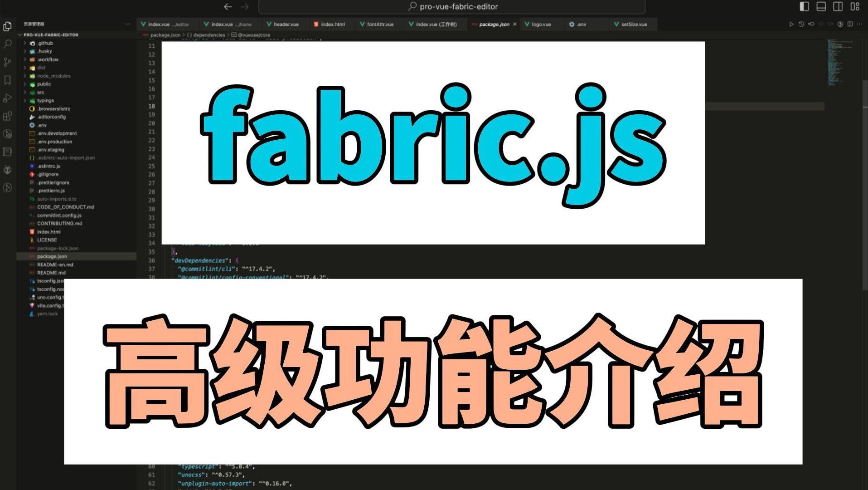Screen dimensions: 868x490
Task: Switch to the logo.vue tab
Action: tap(541, 24)
